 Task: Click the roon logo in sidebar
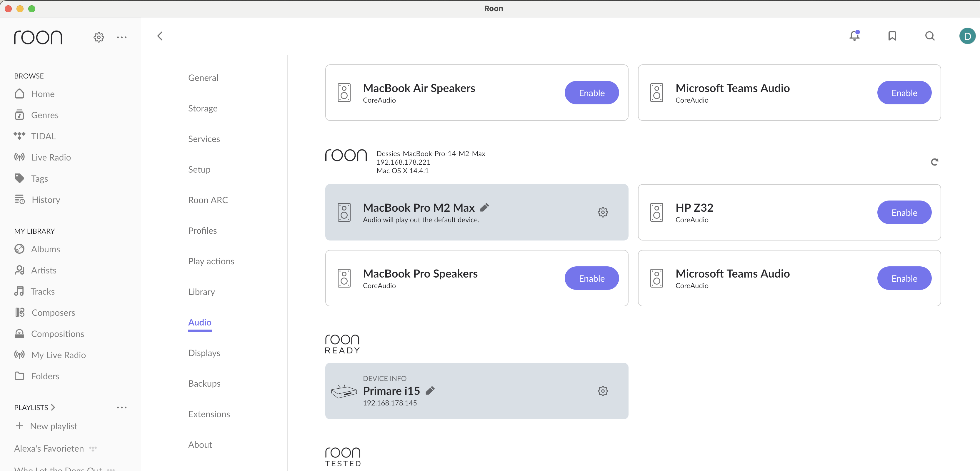coord(38,37)
